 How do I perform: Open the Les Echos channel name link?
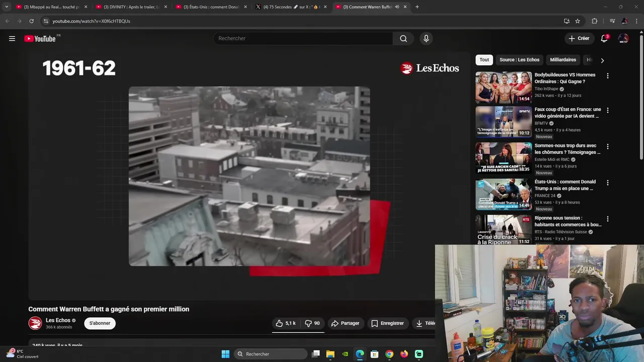(58, 320)
